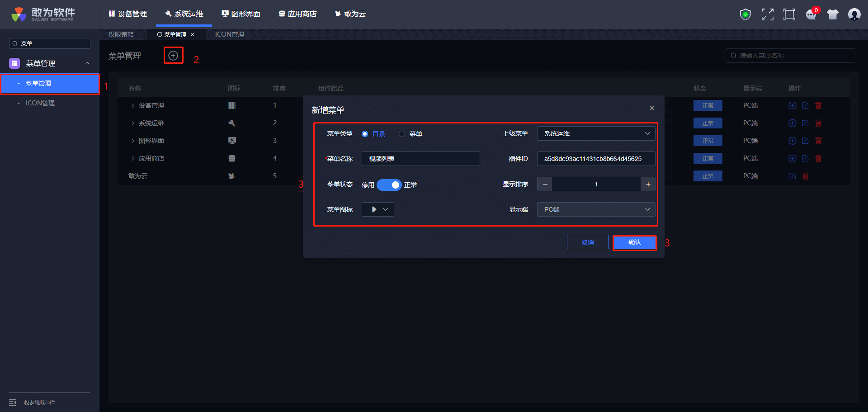Open the message notifications icon
This screenshot has height=412, width=868.
[811, 14]
